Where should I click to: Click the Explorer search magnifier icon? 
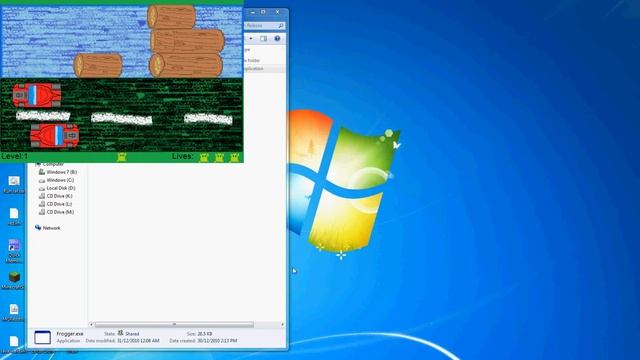coord(281,26)
